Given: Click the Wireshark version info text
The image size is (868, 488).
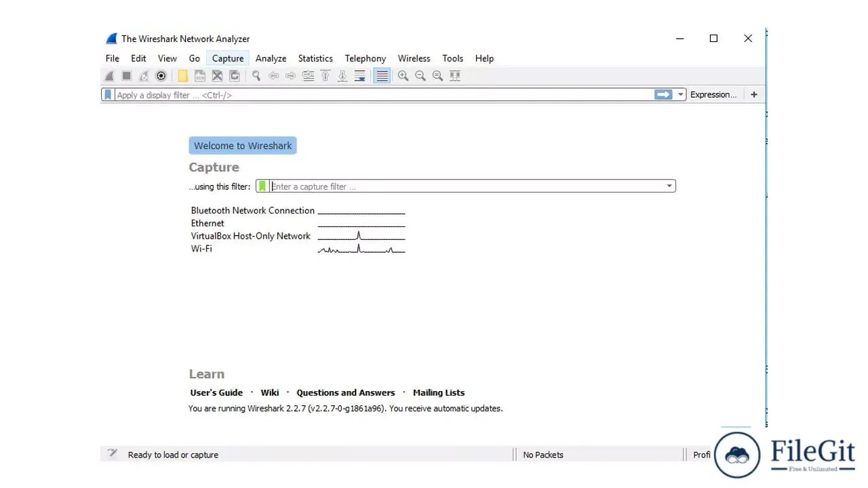Looking at the screenshot, I should click(346, 409).
